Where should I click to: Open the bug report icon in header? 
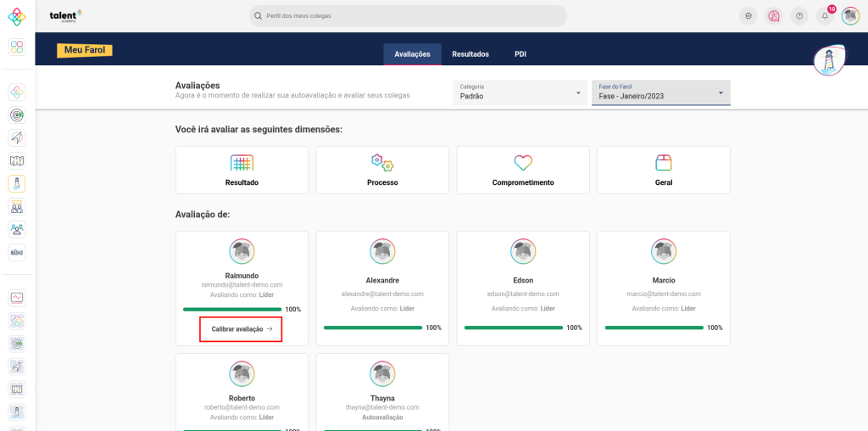[748, 16]
